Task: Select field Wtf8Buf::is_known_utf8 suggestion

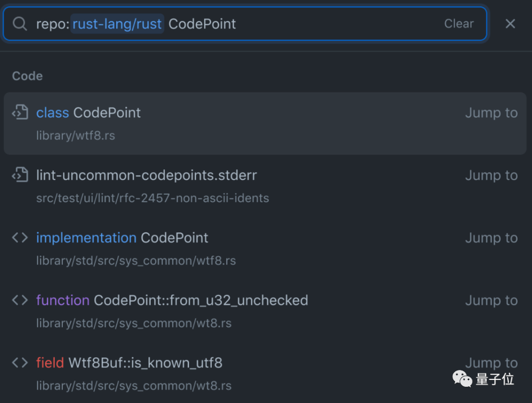Action: click(x=129, y=363)
